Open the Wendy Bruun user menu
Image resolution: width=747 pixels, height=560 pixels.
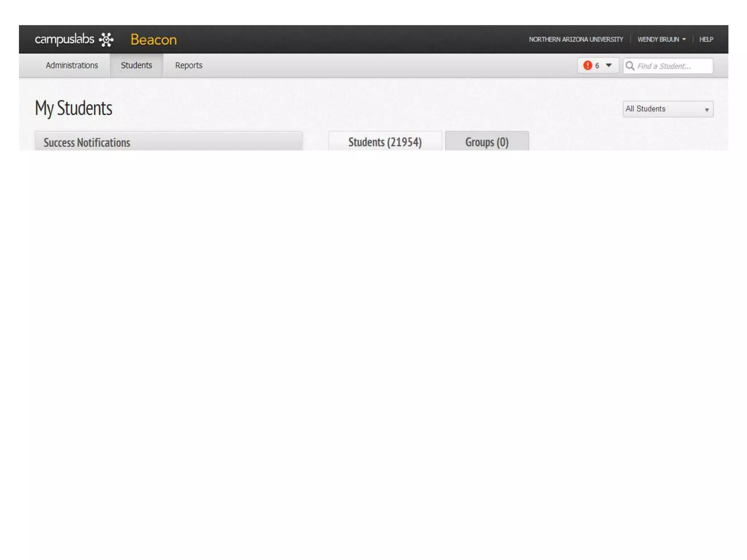pos(658,39)
